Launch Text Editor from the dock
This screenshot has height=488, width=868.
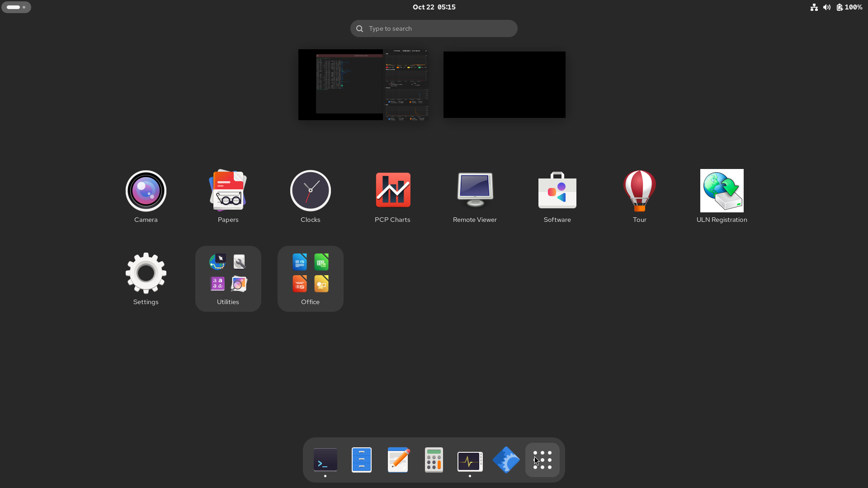click(x=398, y=460)
